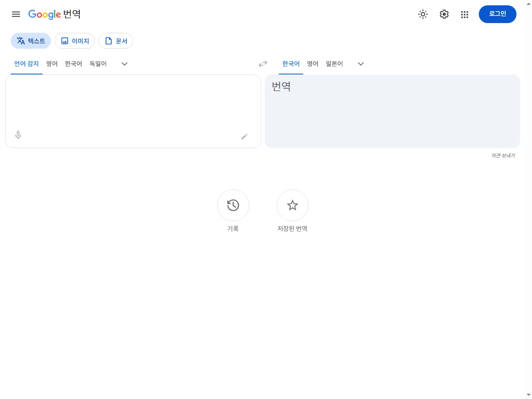Screen dimensions: 532x399
Task: Expand the target language list
Action: coord(361,64)
